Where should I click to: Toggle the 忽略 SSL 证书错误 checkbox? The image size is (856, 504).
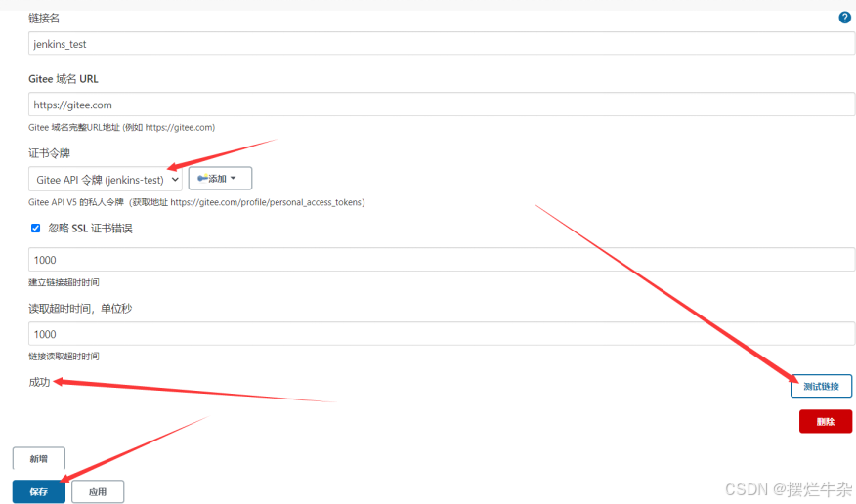35,228
